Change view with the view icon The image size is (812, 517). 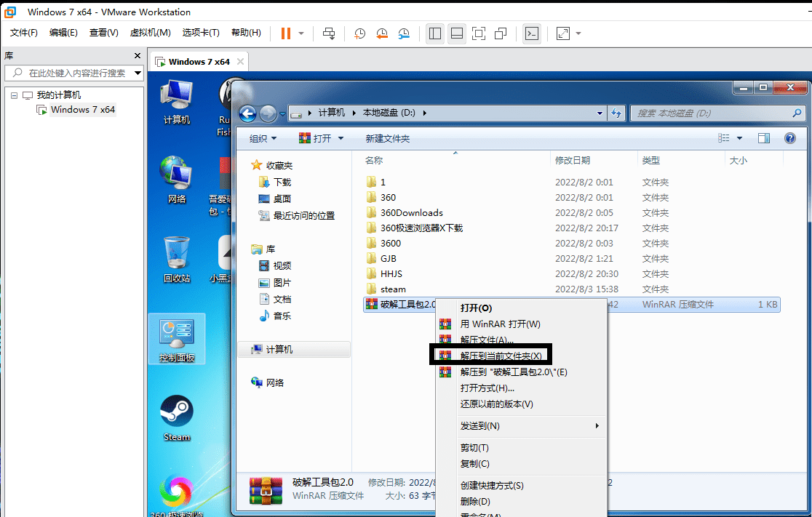pyautogui.click(x=723, y=138)
